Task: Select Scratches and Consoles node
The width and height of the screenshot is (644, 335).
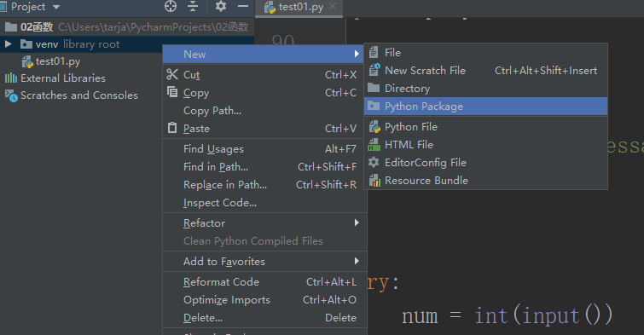Action: coord(79,95)
